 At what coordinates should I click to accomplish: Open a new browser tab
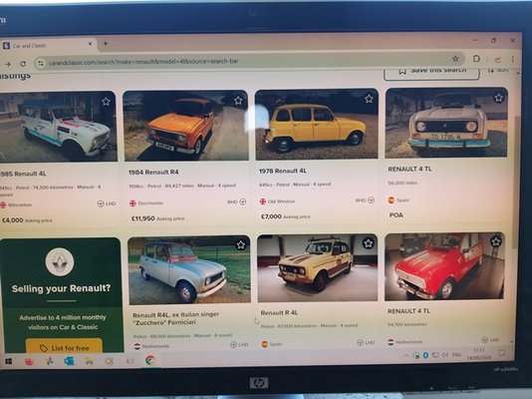[106, 44]
